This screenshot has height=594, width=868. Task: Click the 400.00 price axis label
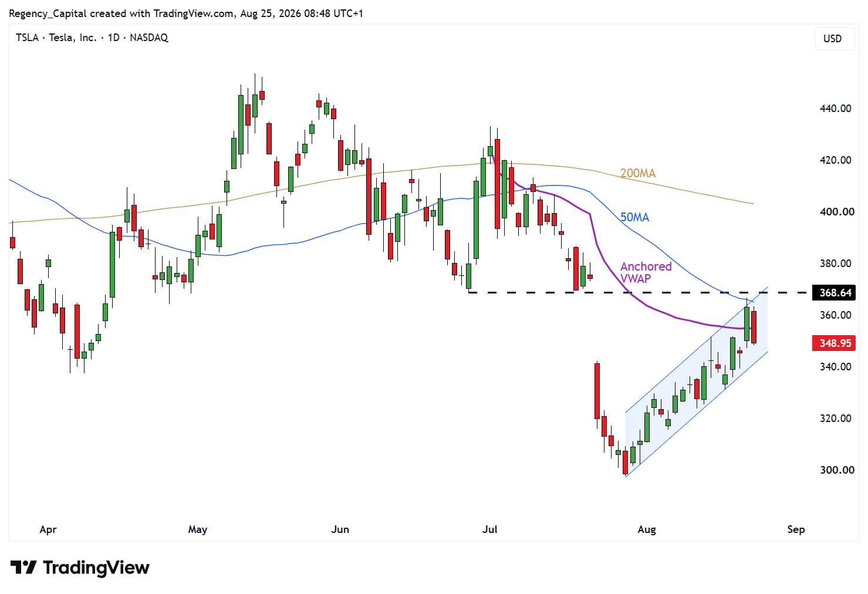[x=836, y=211]
